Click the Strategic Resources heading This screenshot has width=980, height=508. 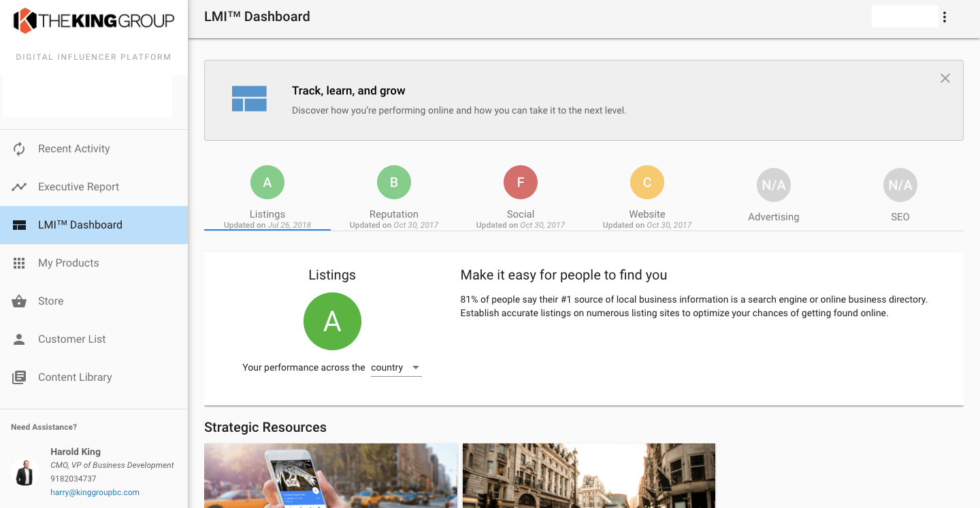265,427
